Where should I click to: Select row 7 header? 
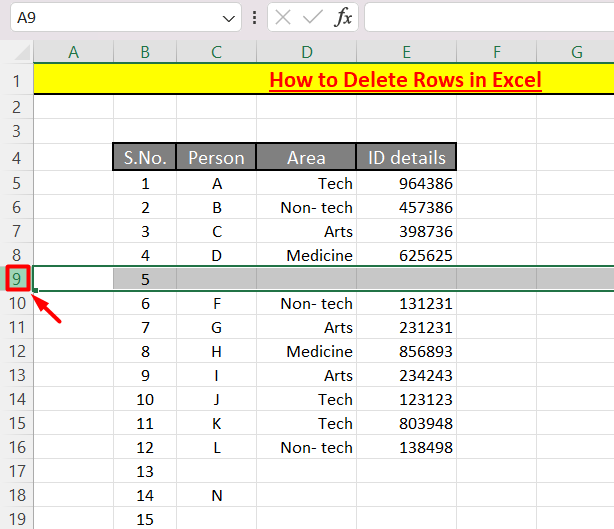pos(16,231)
